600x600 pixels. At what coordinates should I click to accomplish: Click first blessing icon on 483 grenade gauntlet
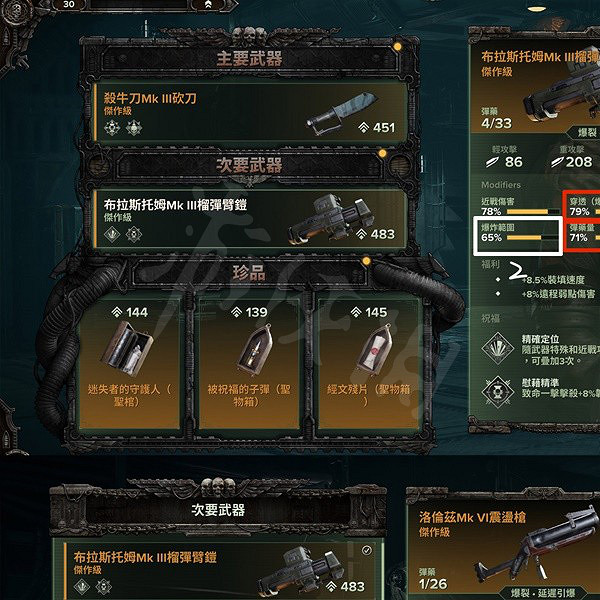pos(112,234)
